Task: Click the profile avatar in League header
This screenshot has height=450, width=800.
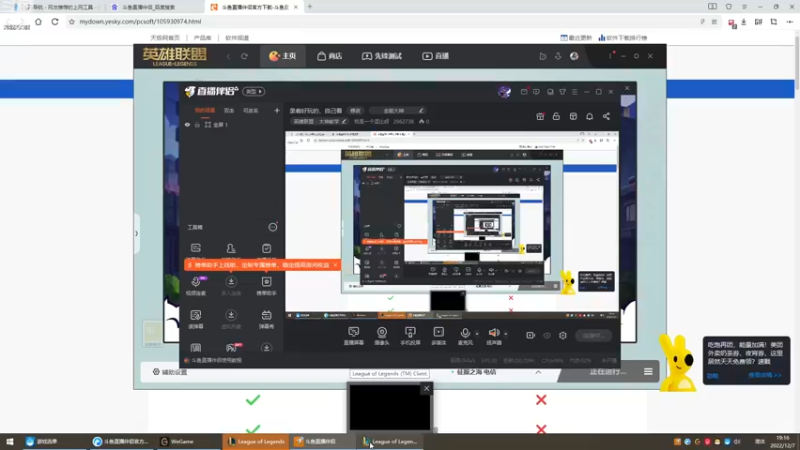Action: 574,56
